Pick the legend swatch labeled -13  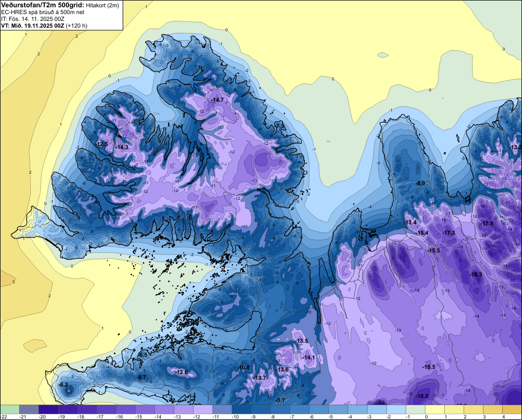[183, 410]
